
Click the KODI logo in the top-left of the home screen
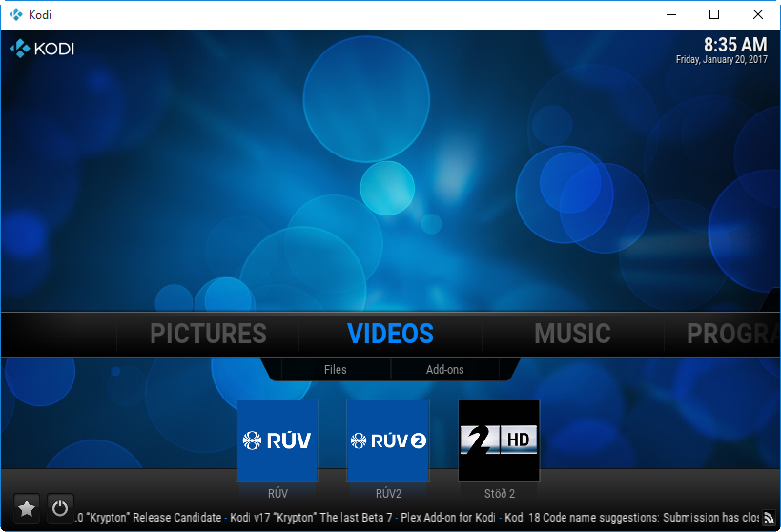click(42, 49)
